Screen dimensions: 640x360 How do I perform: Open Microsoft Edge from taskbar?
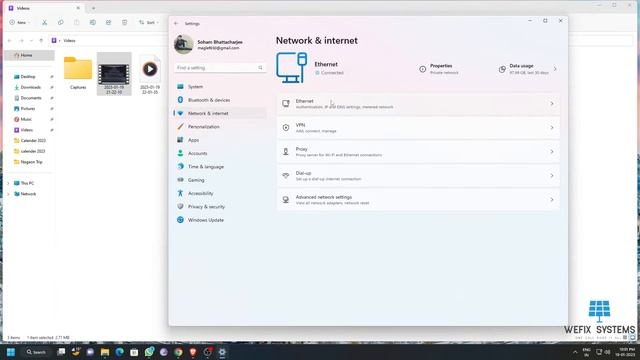(120, 352)
